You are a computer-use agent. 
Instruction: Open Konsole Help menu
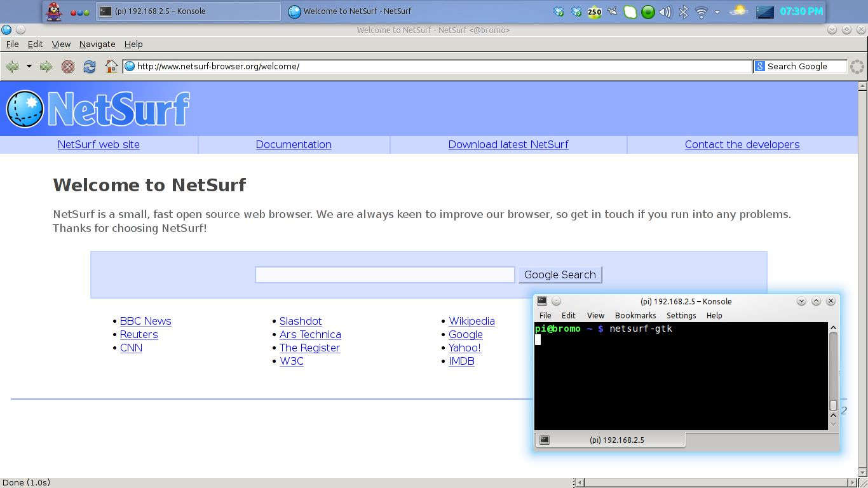714,315
